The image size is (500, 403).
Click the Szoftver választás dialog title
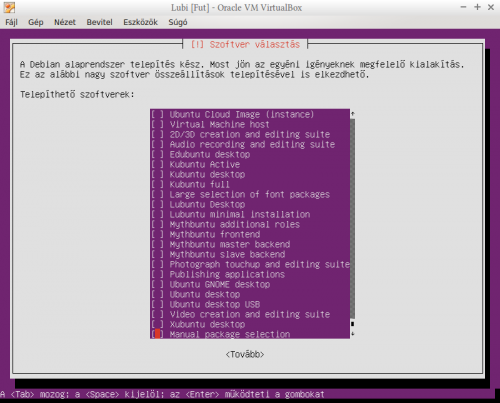click(245, 44)
